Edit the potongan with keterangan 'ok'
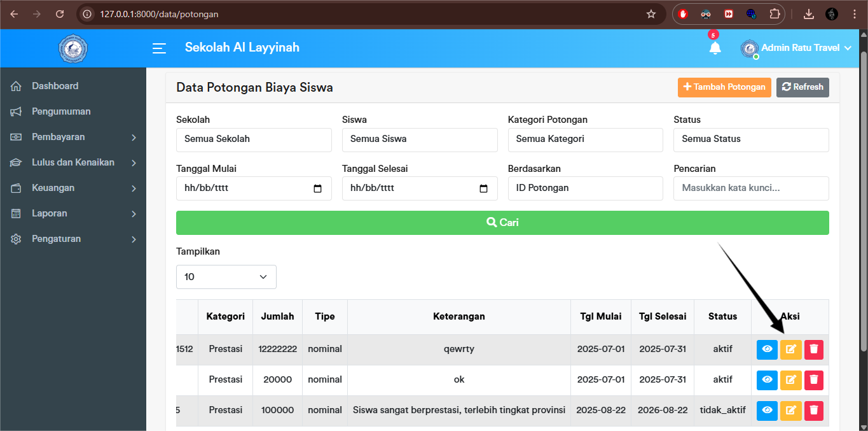 (790, 379)
